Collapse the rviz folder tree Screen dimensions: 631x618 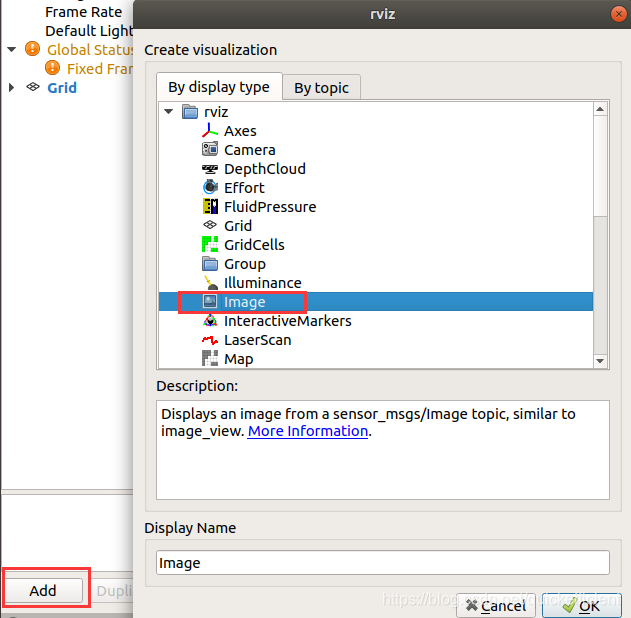tap(169, 111)
